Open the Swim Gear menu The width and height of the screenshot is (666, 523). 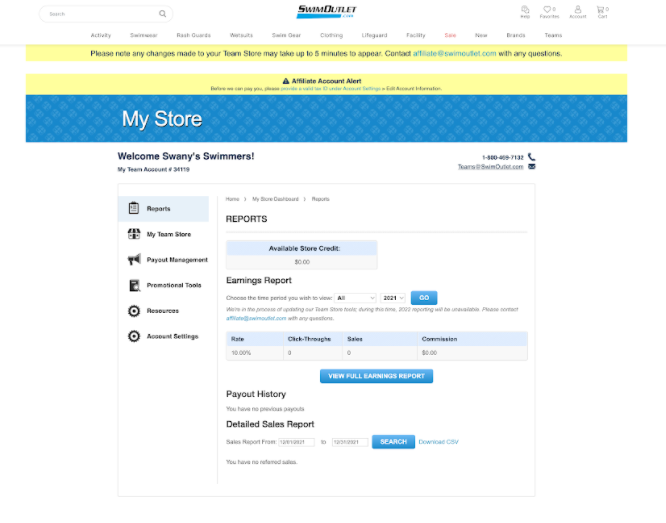(x=286, y=35)
